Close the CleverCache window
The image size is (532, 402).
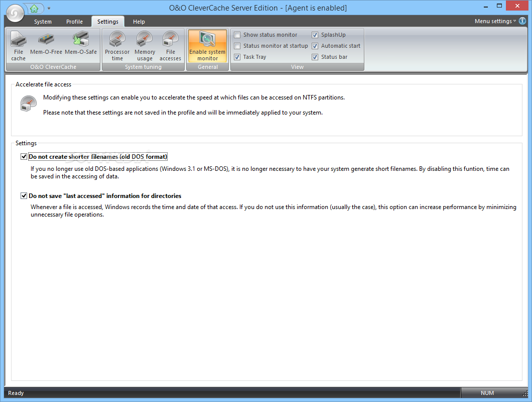click(x=517, y=6)
